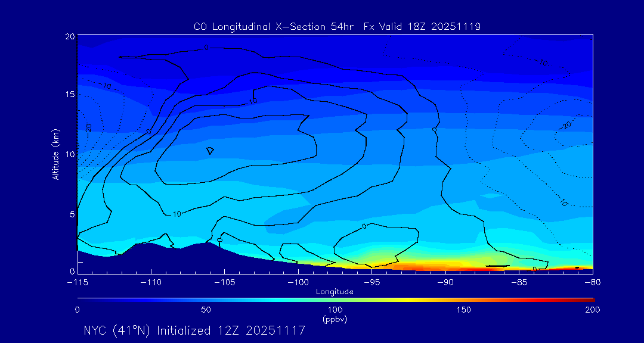The height and width of the screenshot is (343, 644).
Task: Click the 'Longitude' x-axis label
Action: pyautogui.click(x=335, y=292)
